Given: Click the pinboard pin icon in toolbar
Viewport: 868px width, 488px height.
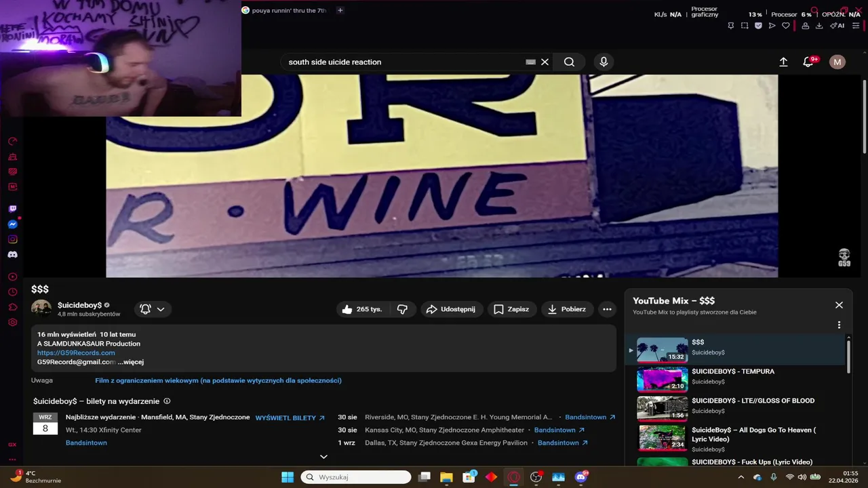Looking at the screenshot, I should (x=731, y=26).
